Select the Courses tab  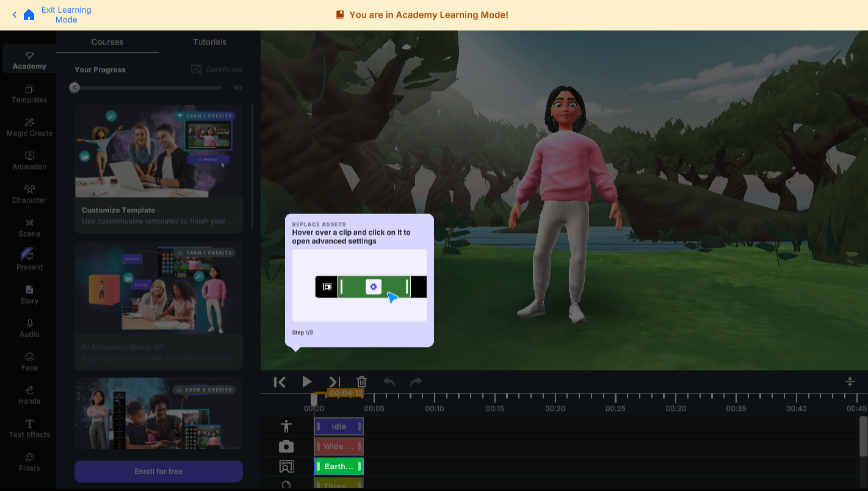pyautogui.click(x=107, y=42)
